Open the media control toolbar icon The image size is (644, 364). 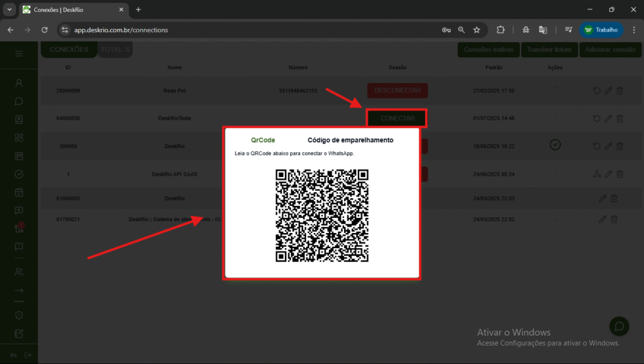569,30
